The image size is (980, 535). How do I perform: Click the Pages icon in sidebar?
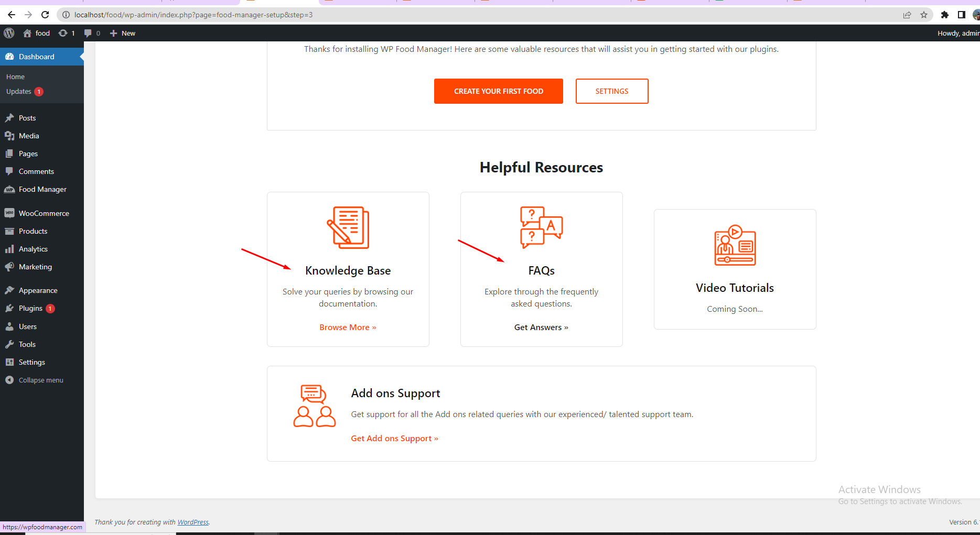[9, 154]
